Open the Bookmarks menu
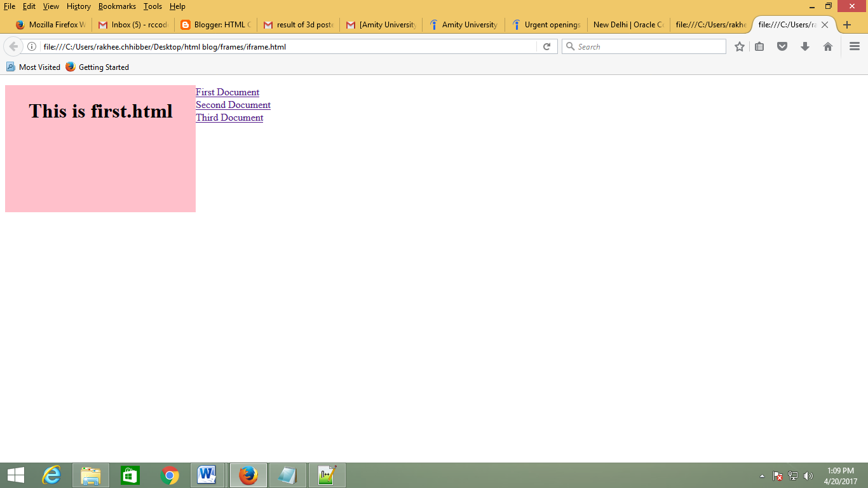Screen dimensions: 868x488 coord(117,6)
